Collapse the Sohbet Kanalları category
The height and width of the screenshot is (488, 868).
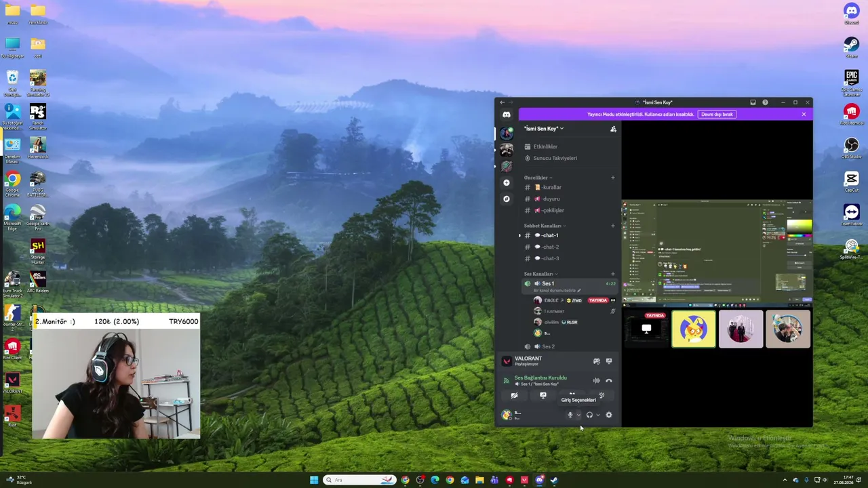tap(545, 226)
